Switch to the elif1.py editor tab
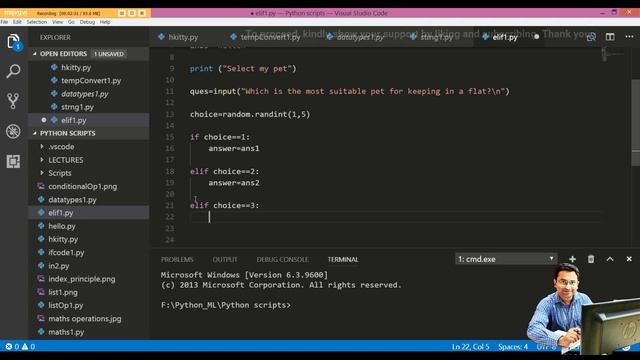Screen dimensions: 640x360 (x=505, y=37)
